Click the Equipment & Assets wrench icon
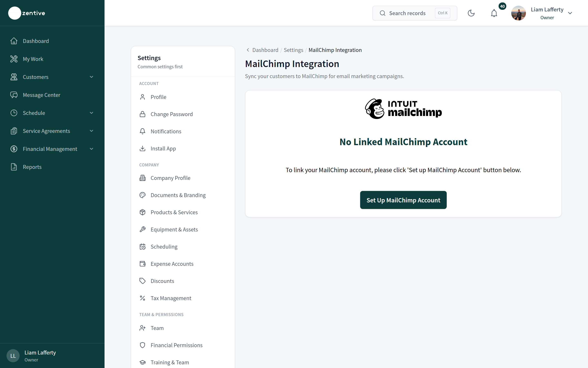This screenshot has width=588, height=368. click(143, 230)
